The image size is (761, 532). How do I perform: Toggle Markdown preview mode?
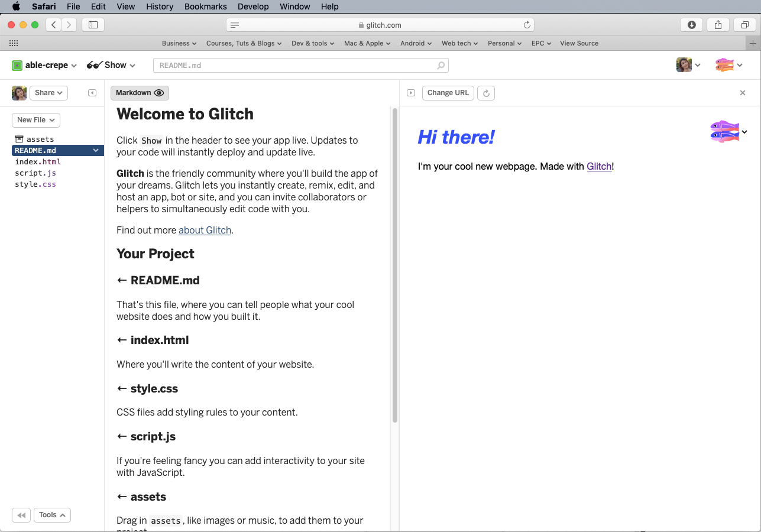(140, 93)
